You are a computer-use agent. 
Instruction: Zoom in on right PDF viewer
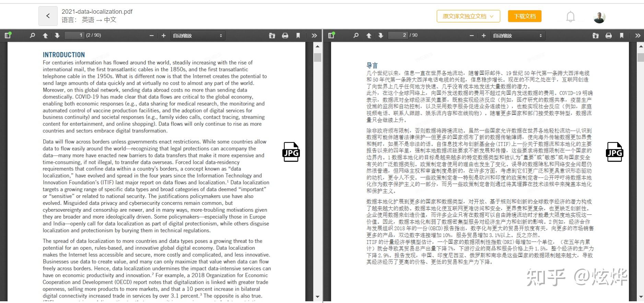click(x=483, y=35)
